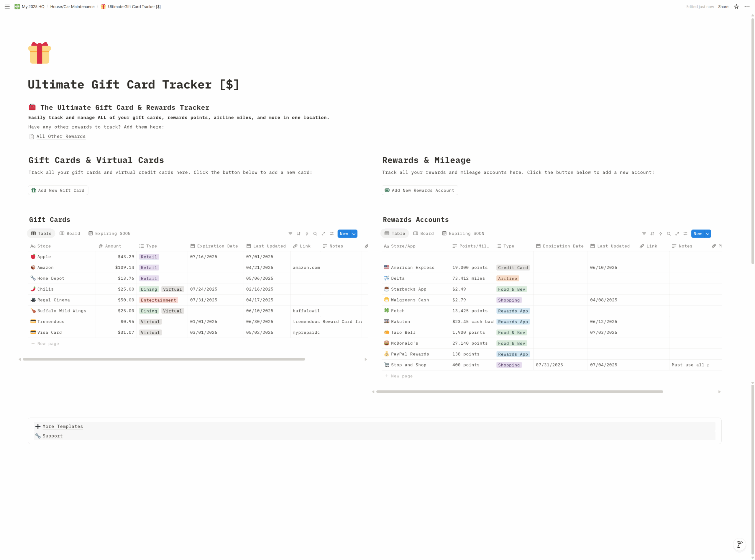Open the Store/App column header menu
Screen dimensions: 755x560
(416, 246)
